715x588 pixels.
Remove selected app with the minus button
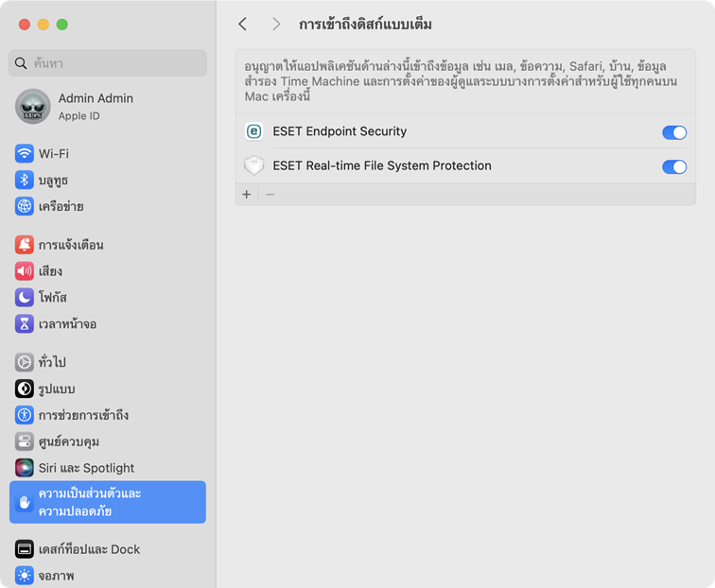pos(270,195)
